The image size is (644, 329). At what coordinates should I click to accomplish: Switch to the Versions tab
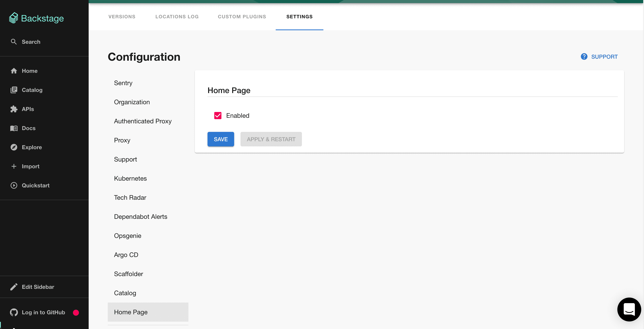tap(122, 17)
